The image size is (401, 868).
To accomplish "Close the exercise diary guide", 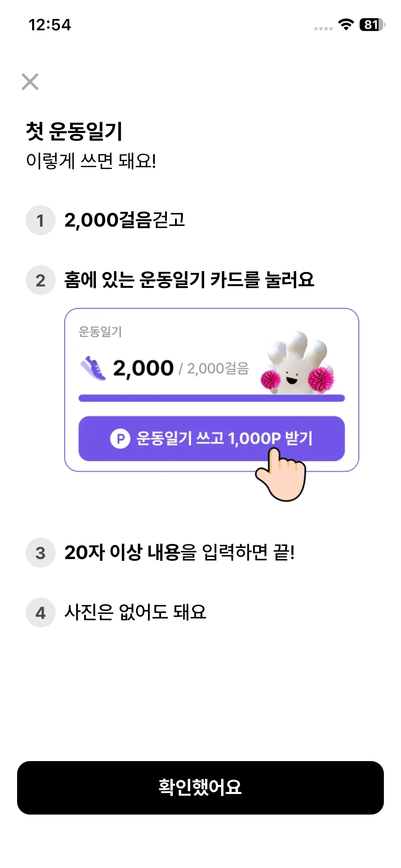I will point(30,82).
